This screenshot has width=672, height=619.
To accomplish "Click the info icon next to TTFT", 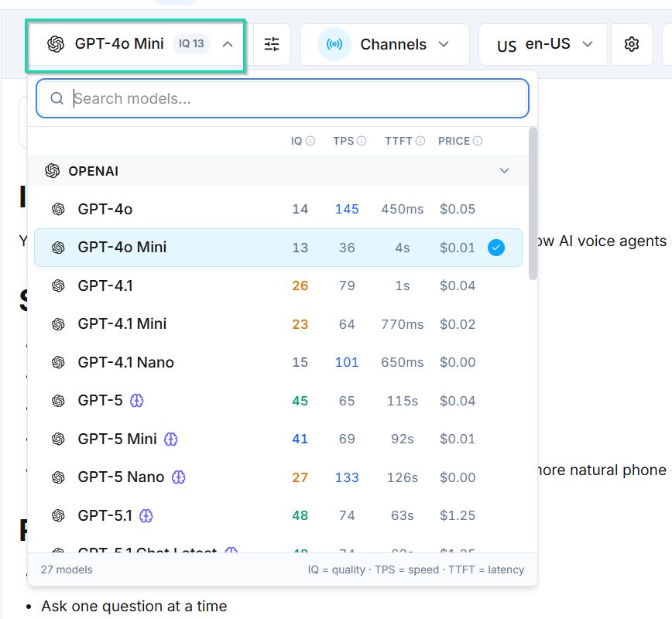I will click(x=420, y=141).
